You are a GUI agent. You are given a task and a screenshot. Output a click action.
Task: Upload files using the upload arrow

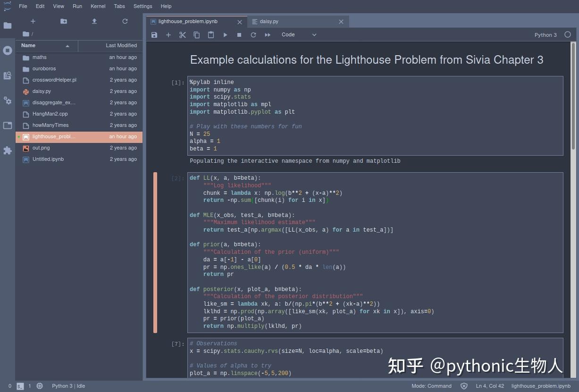pos(94,21)
